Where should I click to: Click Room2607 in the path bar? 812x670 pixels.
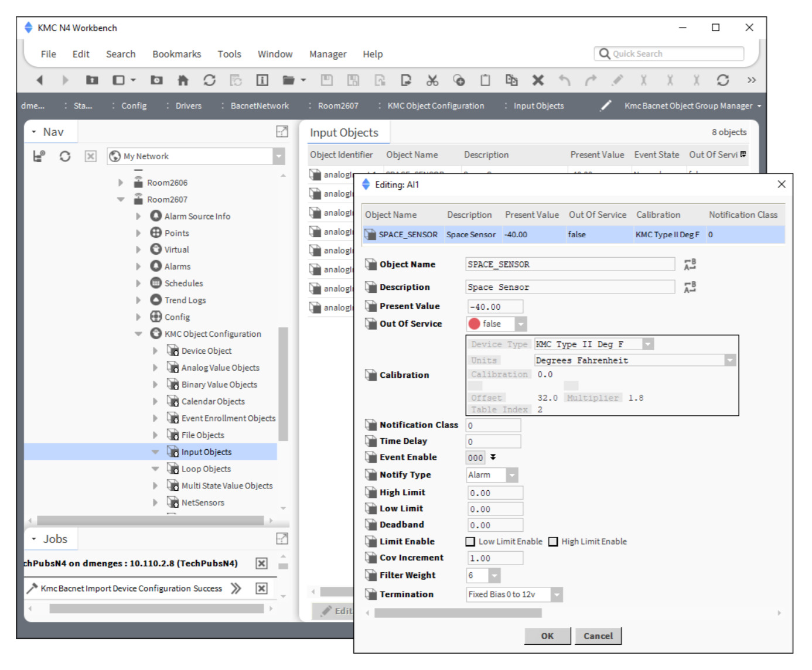(x=338, y=106)
